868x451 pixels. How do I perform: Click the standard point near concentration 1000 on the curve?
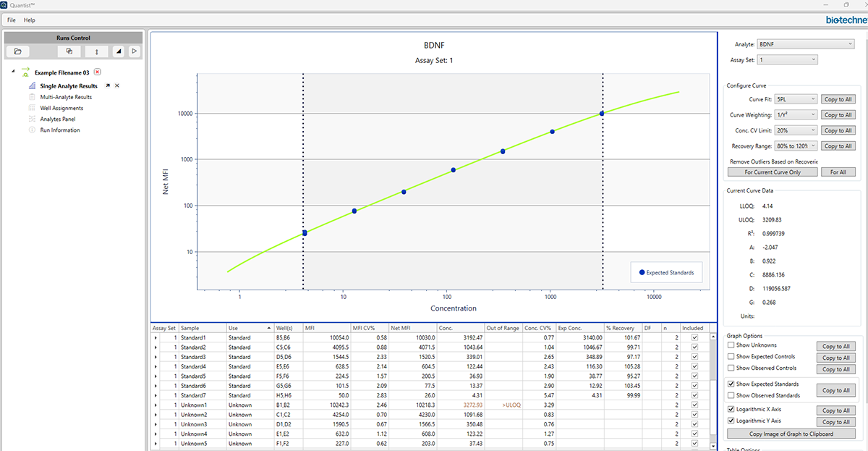(x=552, y=132)
